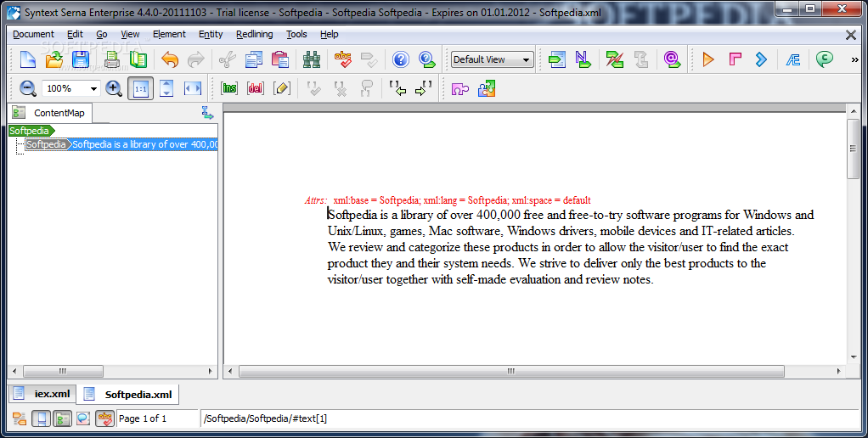This screenshot has width=868, height=438.
Task: Click the green C comment bubble icon
Action: click(825, 59)
